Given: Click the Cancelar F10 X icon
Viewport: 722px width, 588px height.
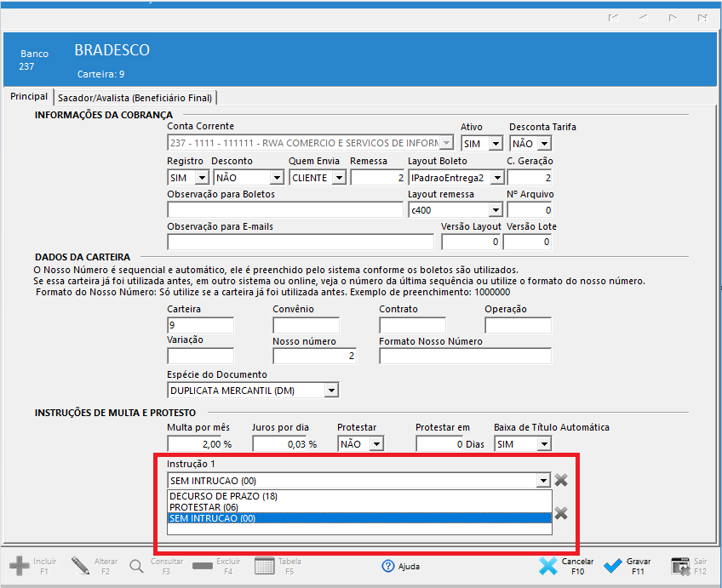Looking at the screenshot, I should click(x=548, y=567).
